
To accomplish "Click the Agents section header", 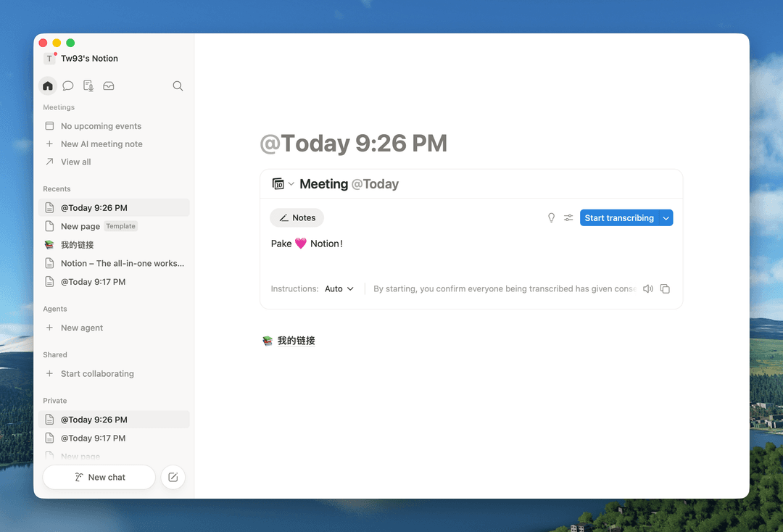I will pos(55,309).
